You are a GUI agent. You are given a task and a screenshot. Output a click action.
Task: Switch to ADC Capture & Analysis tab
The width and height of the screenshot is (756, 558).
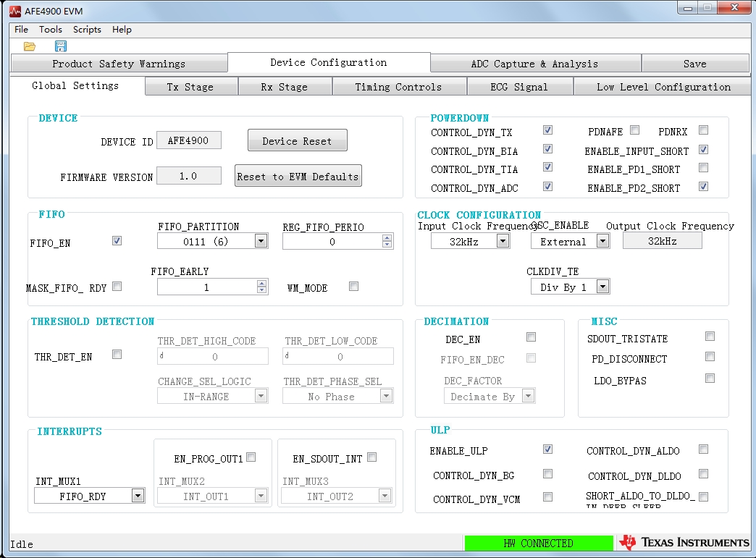(x=535, y=64)
